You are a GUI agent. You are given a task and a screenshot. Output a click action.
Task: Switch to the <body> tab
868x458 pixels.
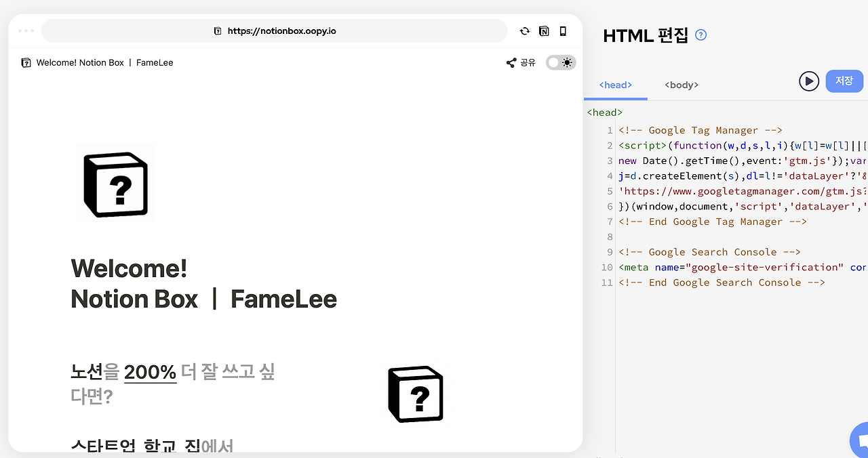[682, 85]
